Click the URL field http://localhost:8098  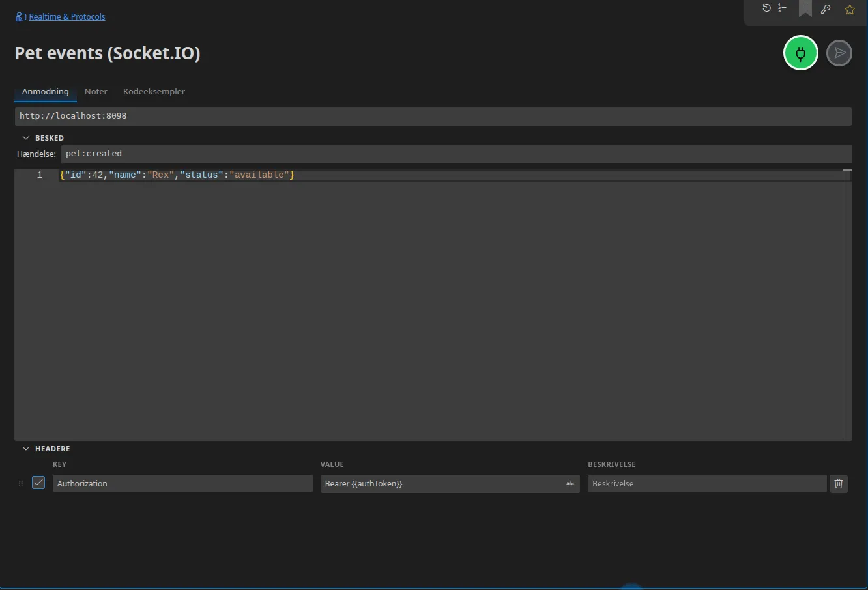[x=433, y=116]
